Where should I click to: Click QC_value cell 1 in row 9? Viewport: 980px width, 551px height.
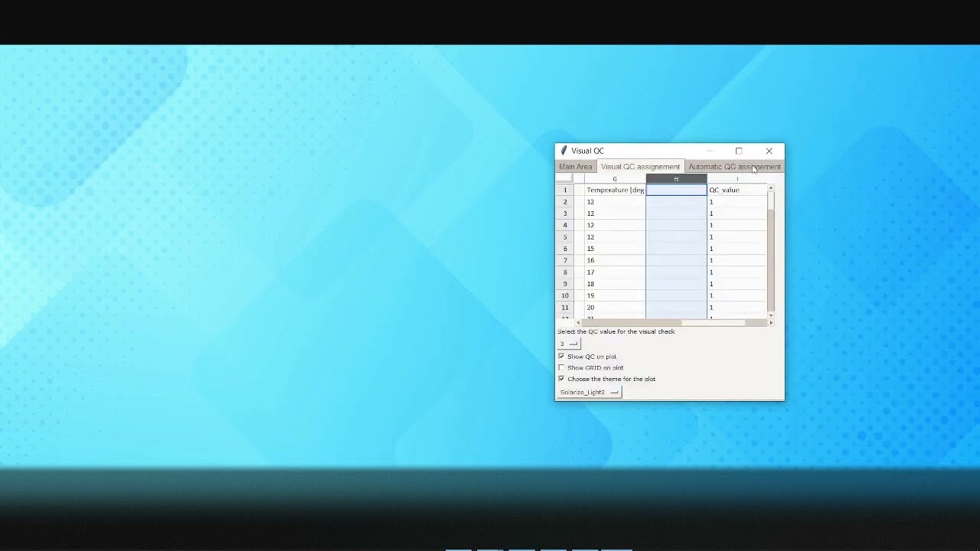pos(737,284)
